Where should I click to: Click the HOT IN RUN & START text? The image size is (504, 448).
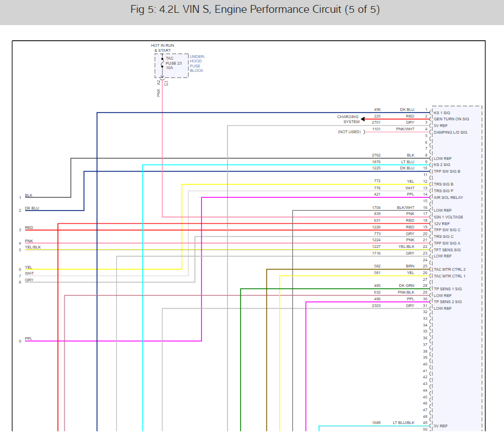(163, 48)
